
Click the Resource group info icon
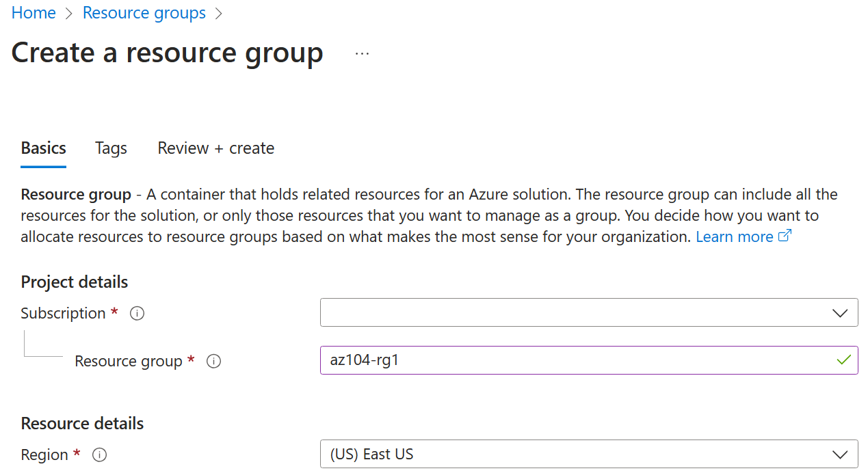click(x=213, y=361)
